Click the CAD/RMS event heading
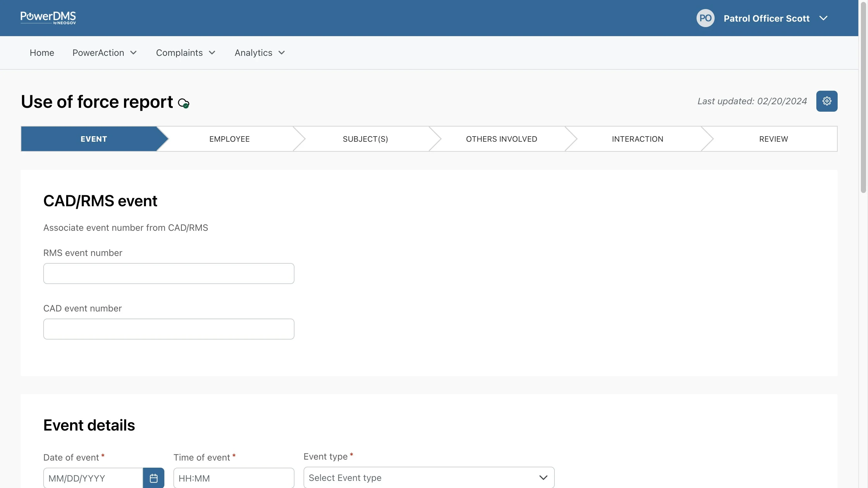 coord(100,201)
